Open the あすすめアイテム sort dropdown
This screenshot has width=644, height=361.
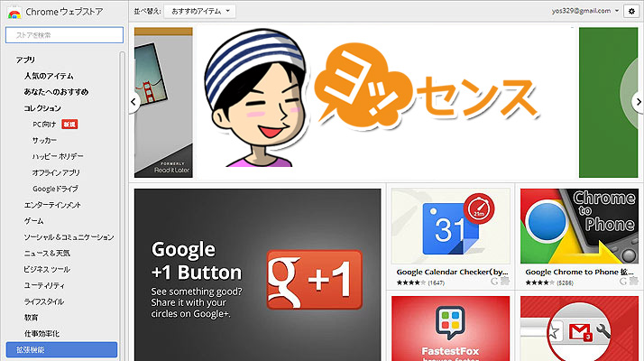[200, 11]
